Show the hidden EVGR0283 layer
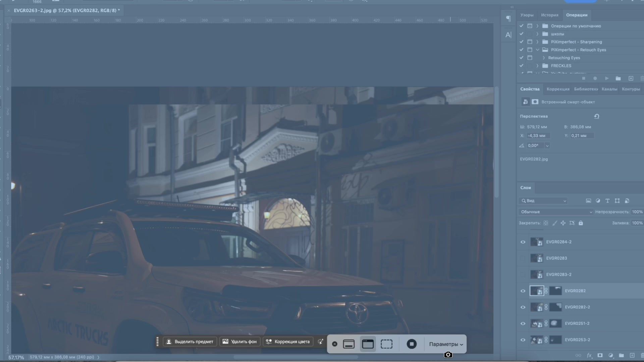The height and width of the screenshot is (362, 644). click(x=523, y=258)
